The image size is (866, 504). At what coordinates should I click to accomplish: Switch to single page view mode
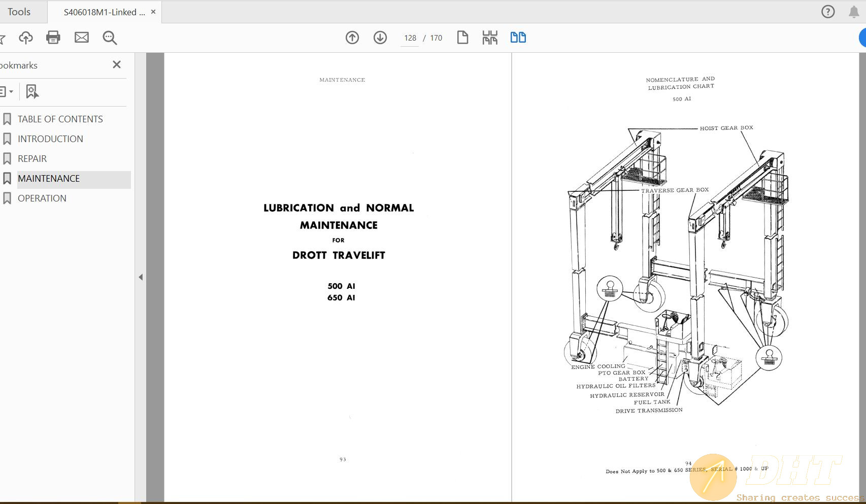coord(462,37)
